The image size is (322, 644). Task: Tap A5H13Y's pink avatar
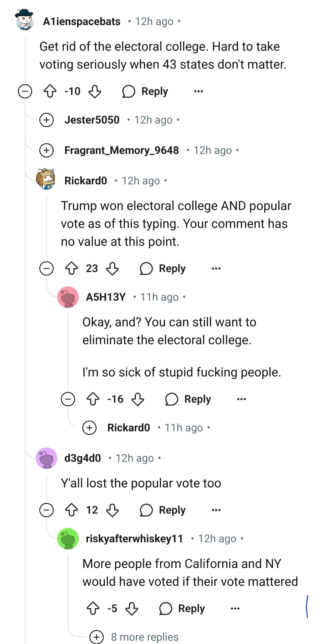[x=68, y=297]
